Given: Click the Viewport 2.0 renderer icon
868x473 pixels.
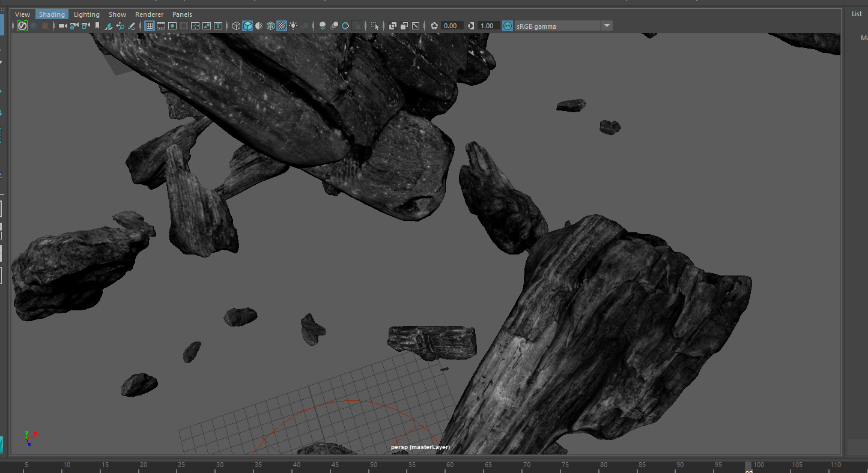Looking at the screenshot, I should click(22, 26).
